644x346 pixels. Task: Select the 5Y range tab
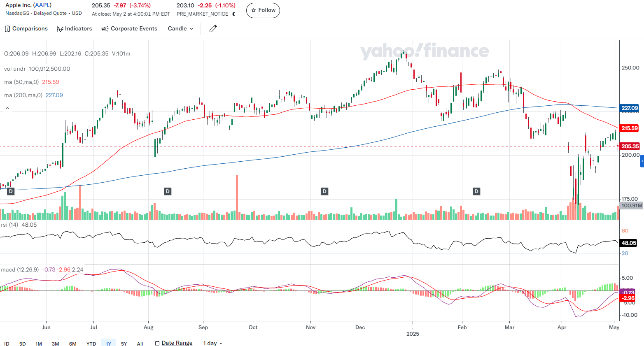click(124, 344)
